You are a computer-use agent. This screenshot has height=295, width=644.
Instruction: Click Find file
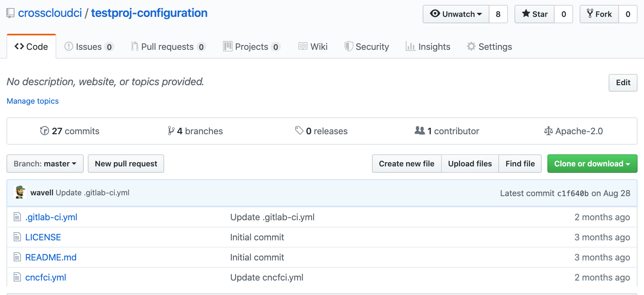pyautogui.click(x=520, y=164)
